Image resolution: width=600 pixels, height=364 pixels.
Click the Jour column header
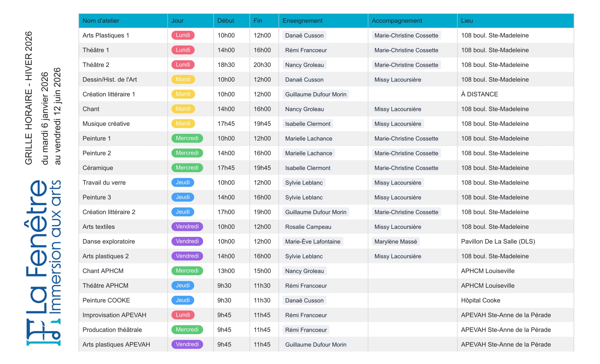[177, 21]
